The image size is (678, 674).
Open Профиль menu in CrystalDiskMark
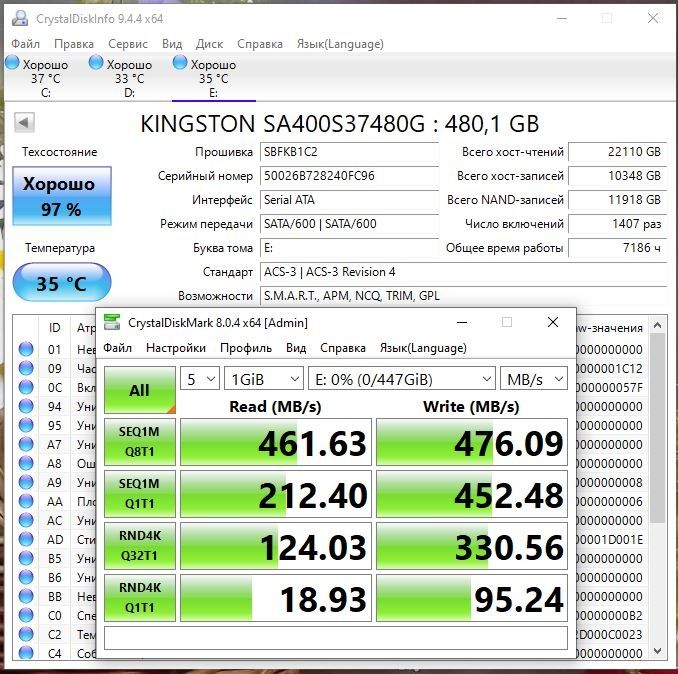[x=246, y=348]
